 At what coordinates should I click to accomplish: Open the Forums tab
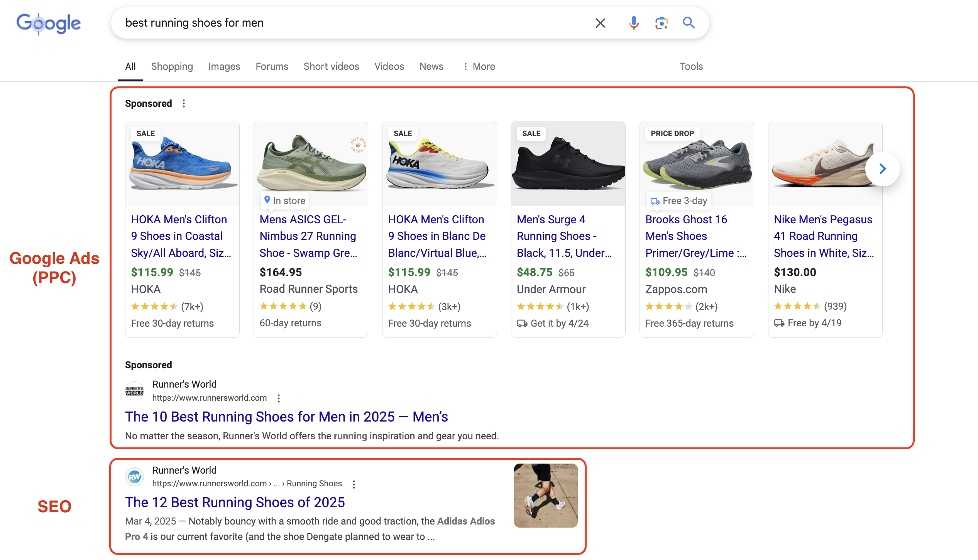tap(272, 66)
